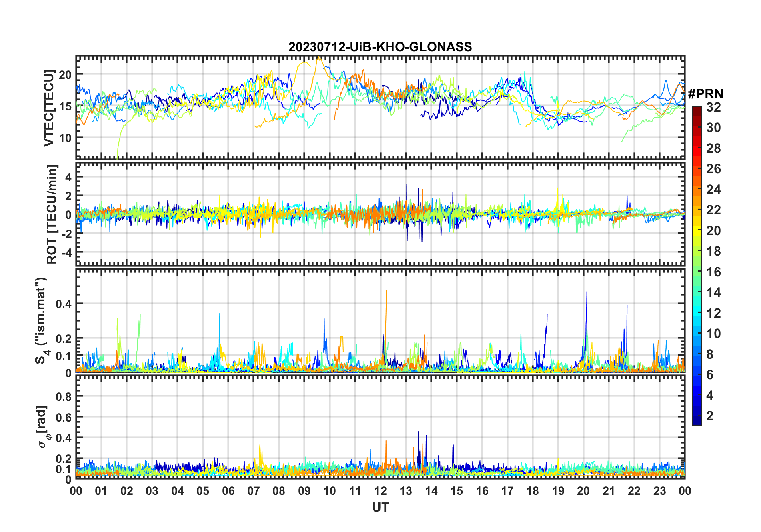
Task: Click colorbar tick label 24
Action: 713,190
